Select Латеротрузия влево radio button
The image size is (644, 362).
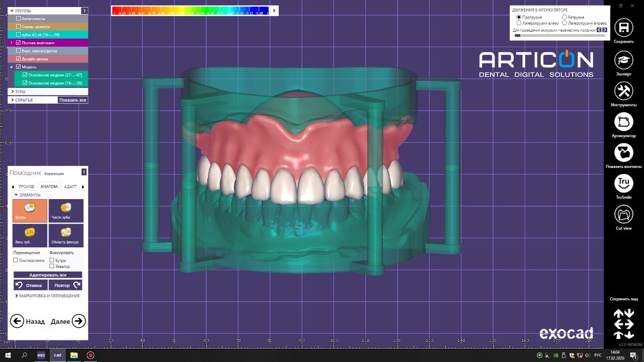[519, 23]
